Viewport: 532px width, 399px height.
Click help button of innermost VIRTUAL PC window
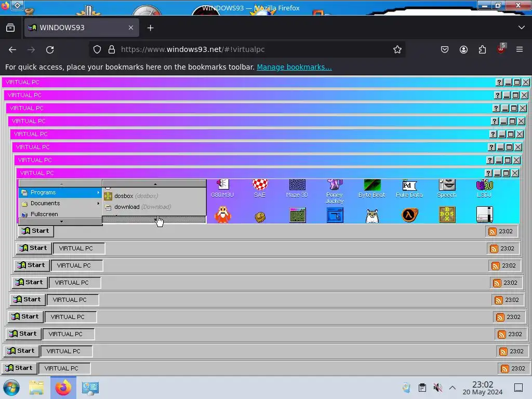488,173
